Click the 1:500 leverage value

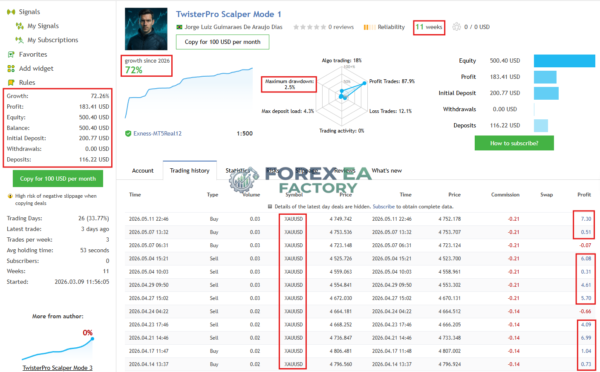pos(245,134)
